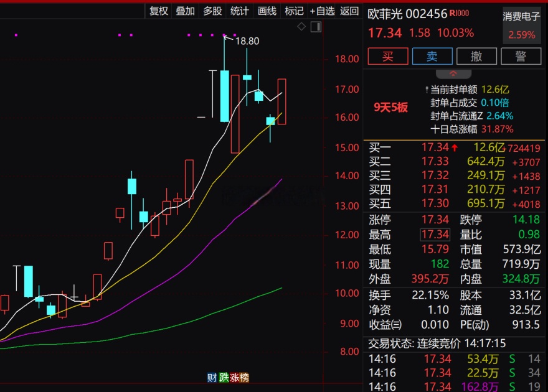Click the blue 卖 sell button
The image size is (548, 392).
432,56
